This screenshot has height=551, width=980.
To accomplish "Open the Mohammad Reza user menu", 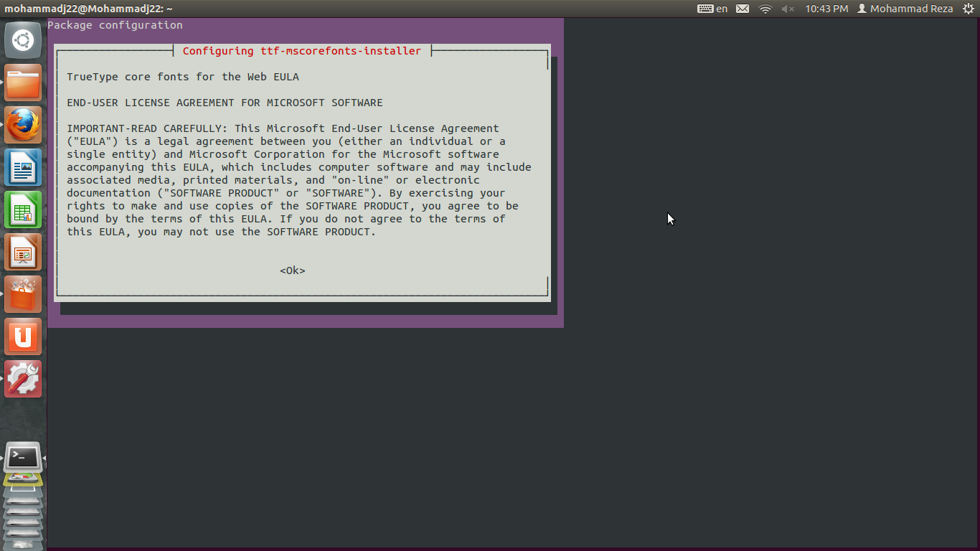I will [905, 9].
